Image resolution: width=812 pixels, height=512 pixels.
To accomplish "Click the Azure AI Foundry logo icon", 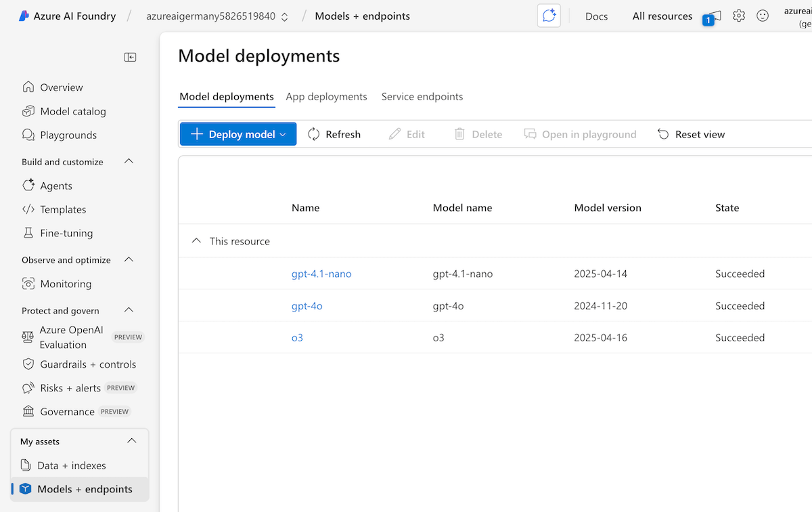I will [24, 16].
